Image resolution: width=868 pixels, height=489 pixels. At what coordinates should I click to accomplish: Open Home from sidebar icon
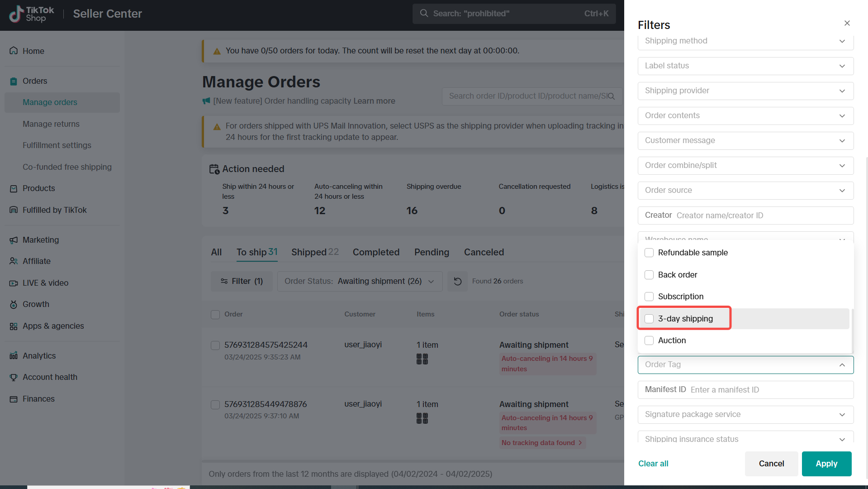(14, 51)
